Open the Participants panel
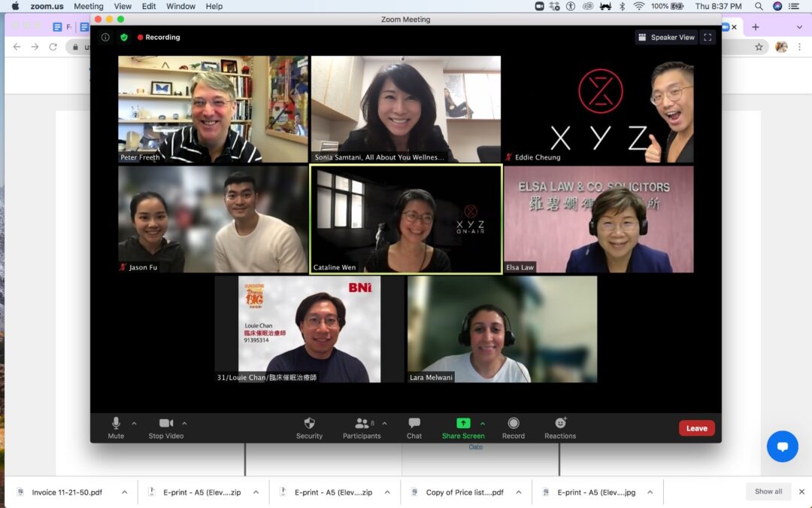Screen dimensions: 812x508 coord(362,424)
